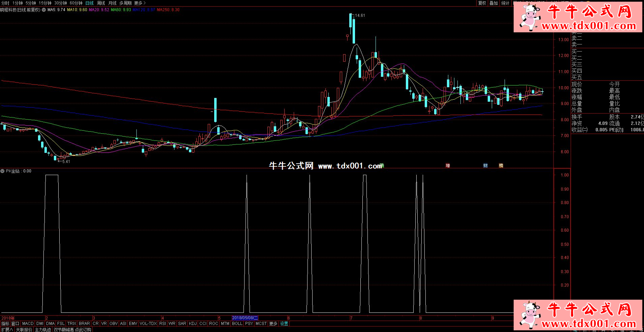Screen dimensions: 644x332
Task: Click the 叠加 overlay button
Action: point(494,3)
